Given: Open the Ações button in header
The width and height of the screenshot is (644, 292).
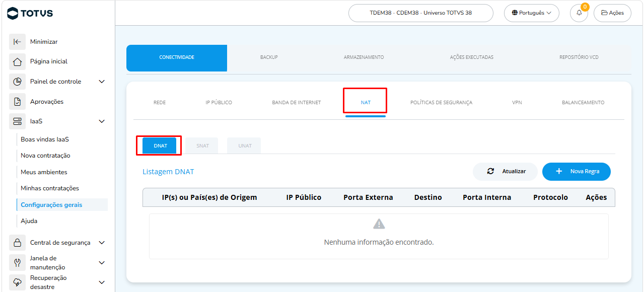Looking at the screenshot, I should (612, 13).
